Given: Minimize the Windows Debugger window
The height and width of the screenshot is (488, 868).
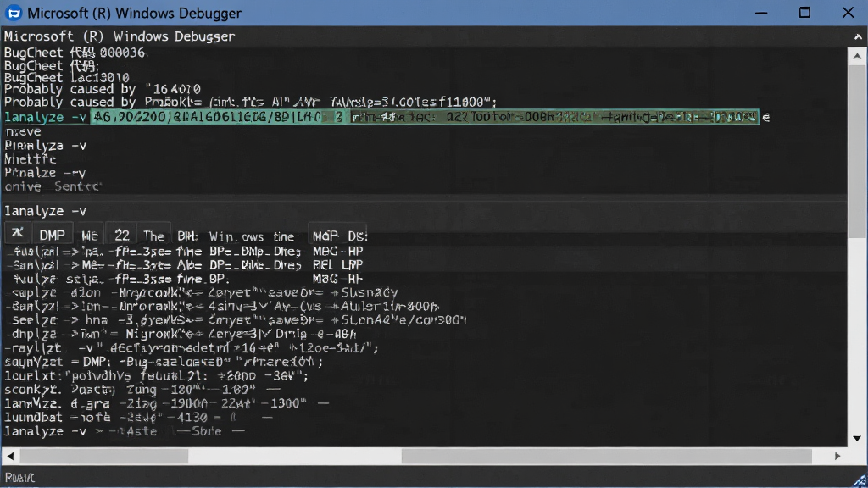Looking at the screenshot, I should [761, 13].
